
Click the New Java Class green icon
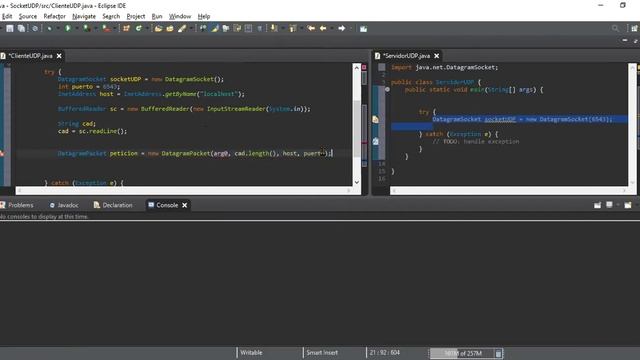[x=138, y=29]
